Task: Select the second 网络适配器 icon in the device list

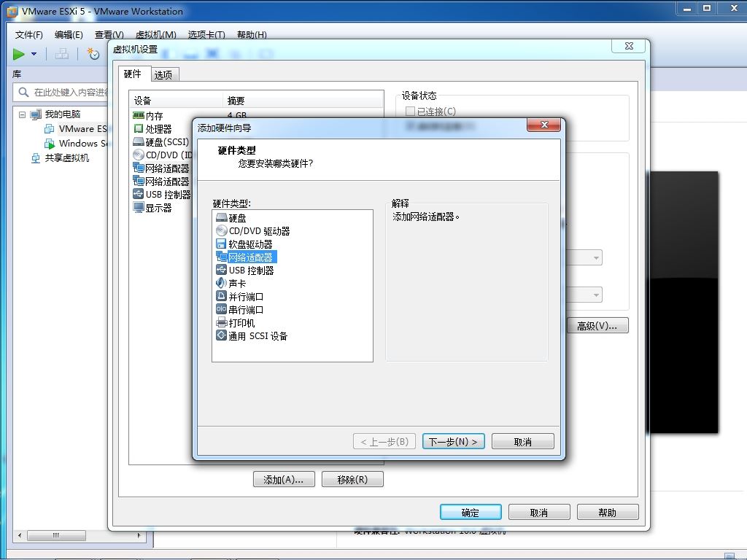Action: [x=138, y=181]
